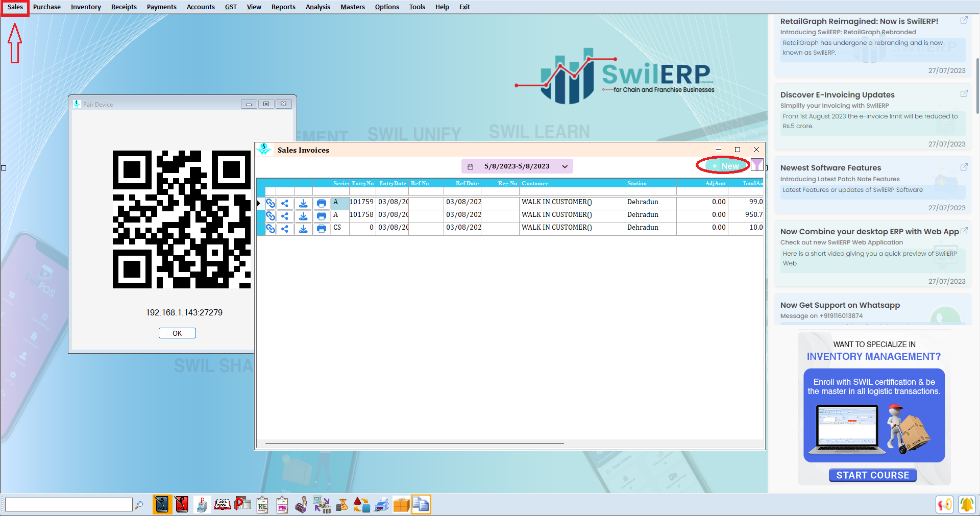Sort by the Customer column header

(572, 183)
